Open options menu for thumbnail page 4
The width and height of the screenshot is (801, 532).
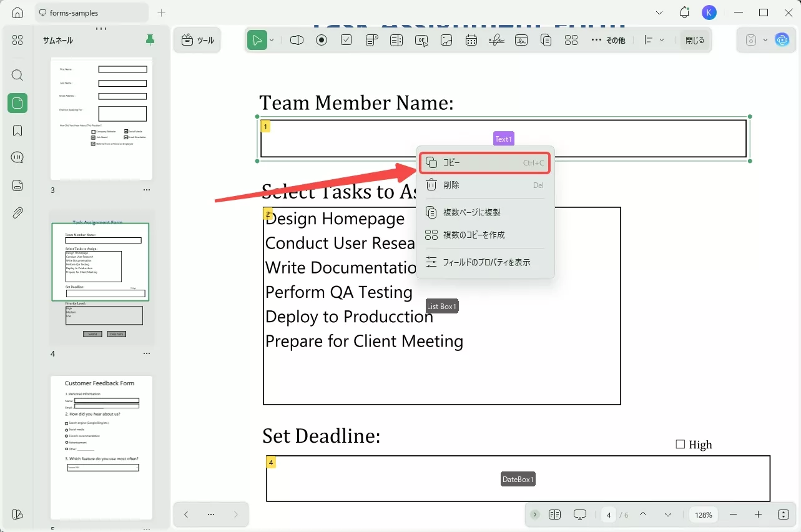coord(147,353)
